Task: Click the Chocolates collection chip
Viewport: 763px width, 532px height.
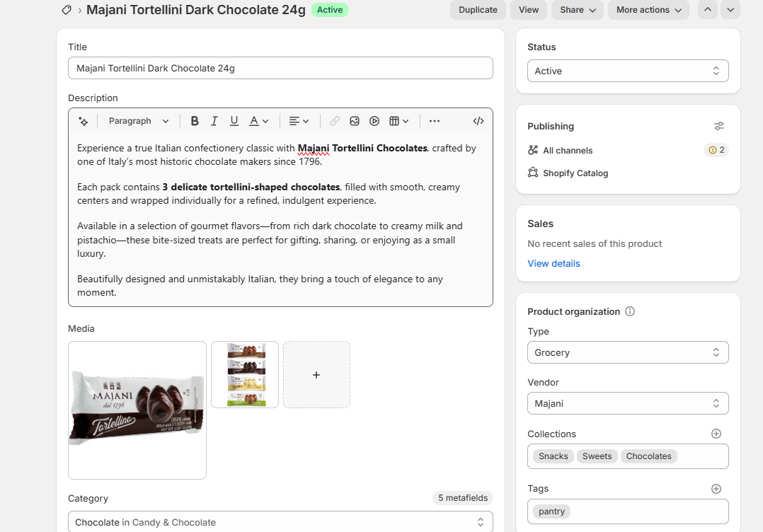Action: (648, 456)
